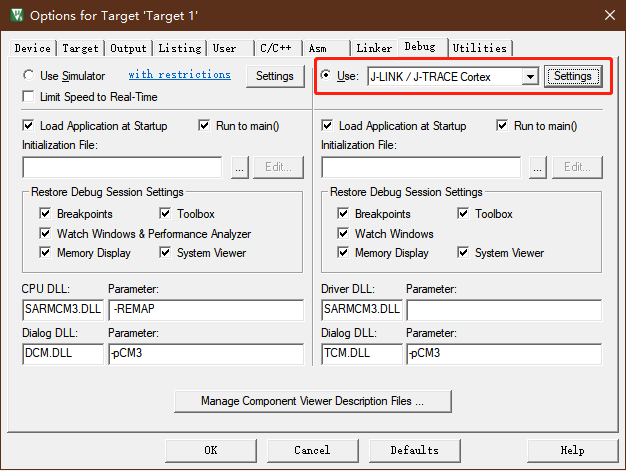The image size is (626, 471).
Task: Toggle simulator Memory Display checkbox
Action: click(x=45, y=253)
